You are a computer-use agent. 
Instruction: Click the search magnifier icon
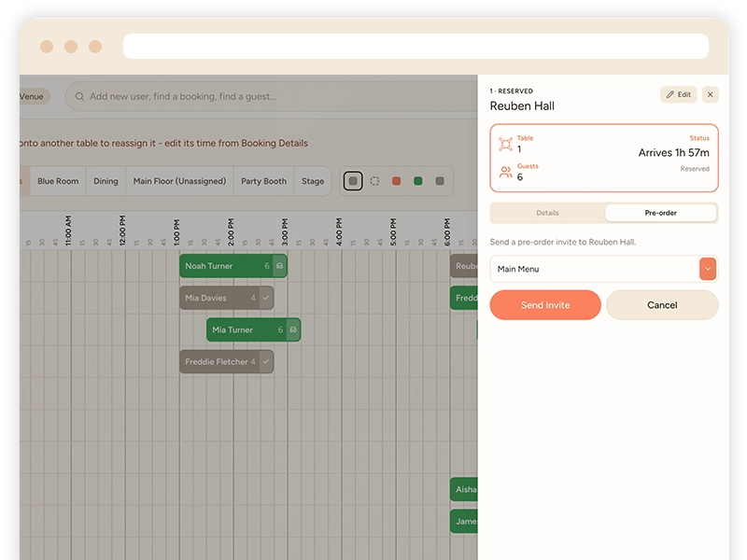(x=79, y=96)
